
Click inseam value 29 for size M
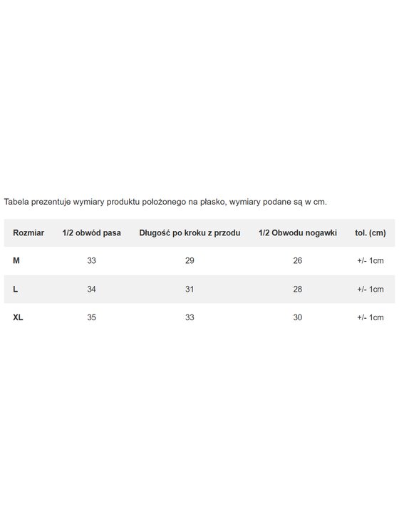(190, 260)
